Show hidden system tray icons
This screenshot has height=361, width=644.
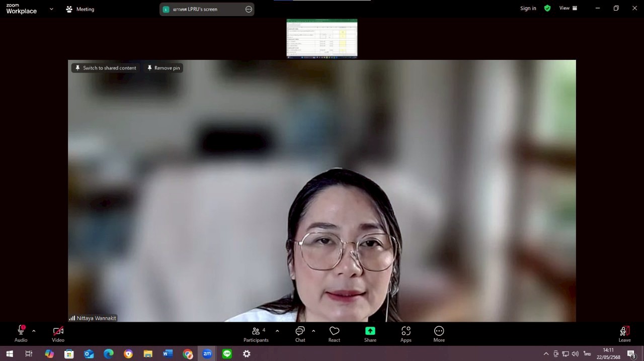[546, 354]
